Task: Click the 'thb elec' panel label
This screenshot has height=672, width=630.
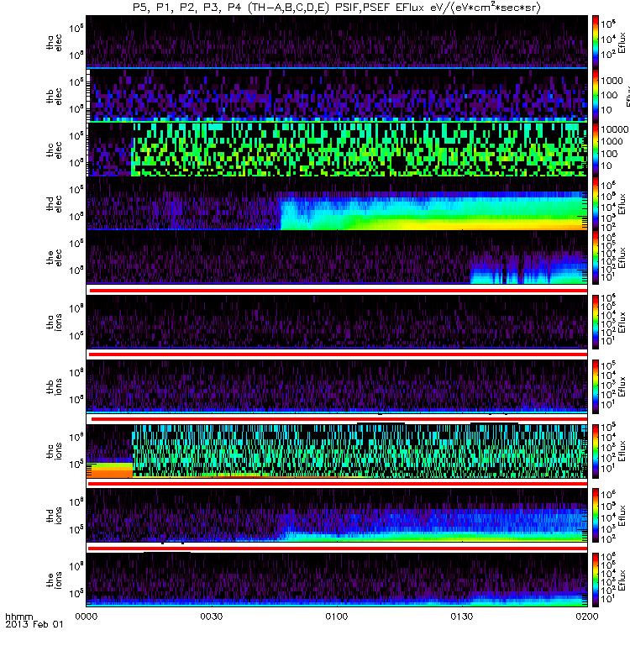Action: pyautogui.click(x=54, y=97)
